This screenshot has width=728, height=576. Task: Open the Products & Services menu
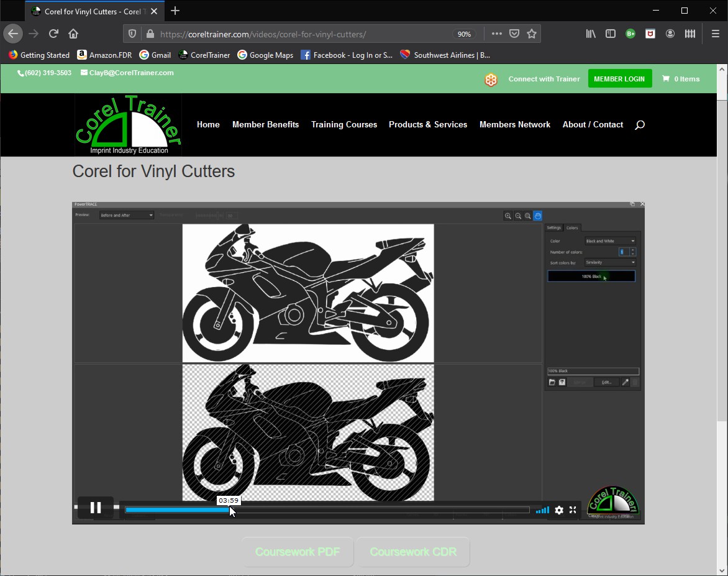point(428,124)
